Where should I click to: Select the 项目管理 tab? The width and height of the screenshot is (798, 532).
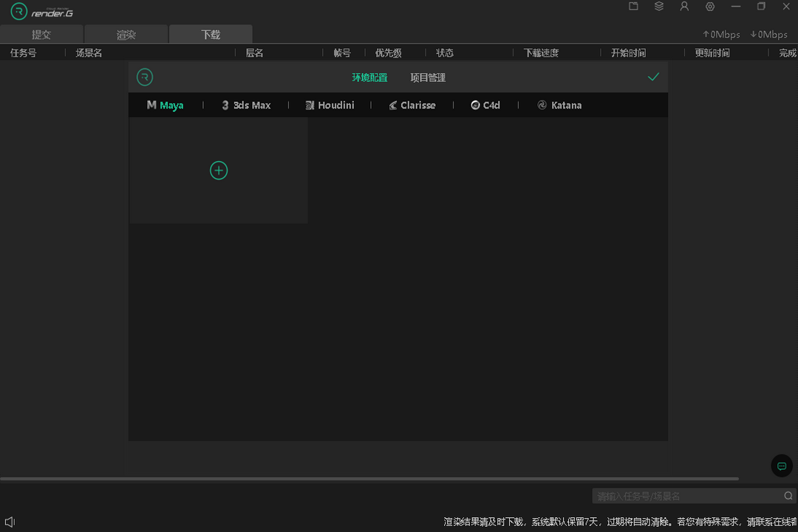click(428, 78)
